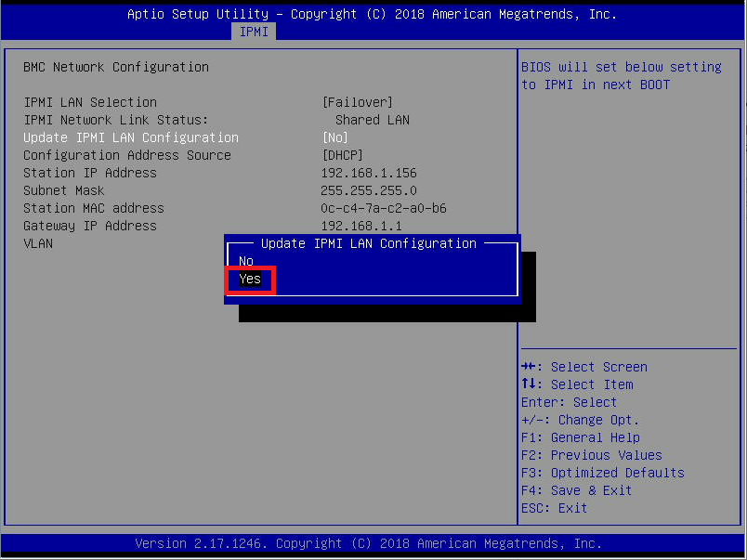The width and height of the screenshot is (747, 560).
Task: Click the Station MAC address value
Action: (384, 208)
